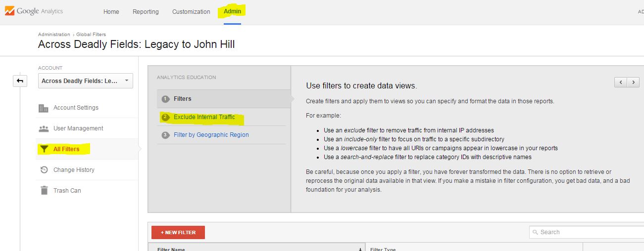Go to next education slide
This screenshot has width=644, height=251.
633,83
